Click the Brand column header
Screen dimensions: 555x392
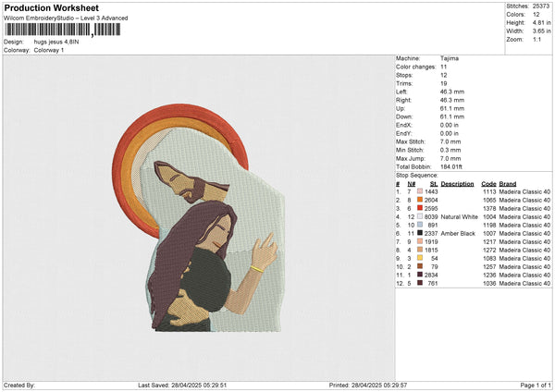pos(508,183)
